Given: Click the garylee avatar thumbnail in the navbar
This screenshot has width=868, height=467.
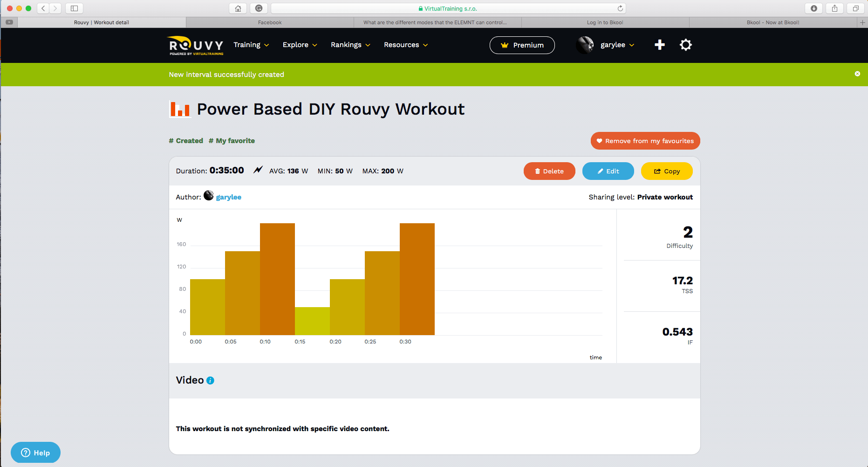Looking at the screenshot, I should (585, 45).
